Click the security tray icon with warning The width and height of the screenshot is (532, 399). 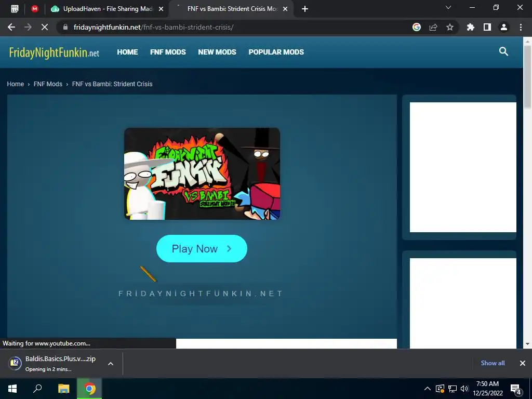pyautogui.click(x=440, y=389)
